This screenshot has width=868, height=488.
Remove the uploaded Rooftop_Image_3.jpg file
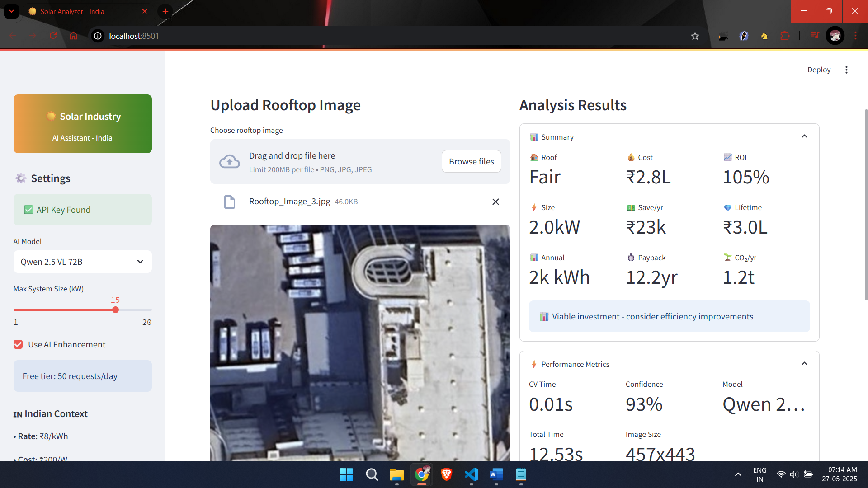click(x=495, y=202)
